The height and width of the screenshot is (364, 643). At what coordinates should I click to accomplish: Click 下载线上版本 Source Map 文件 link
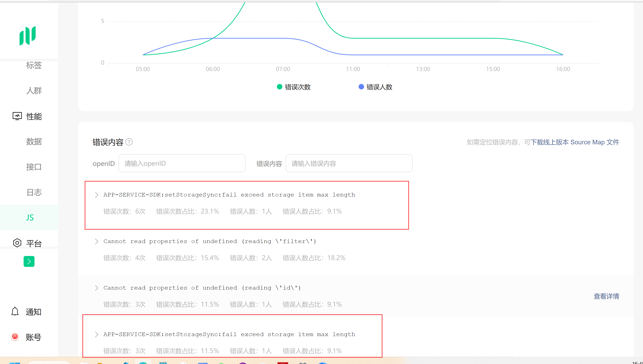click(574, 142)
